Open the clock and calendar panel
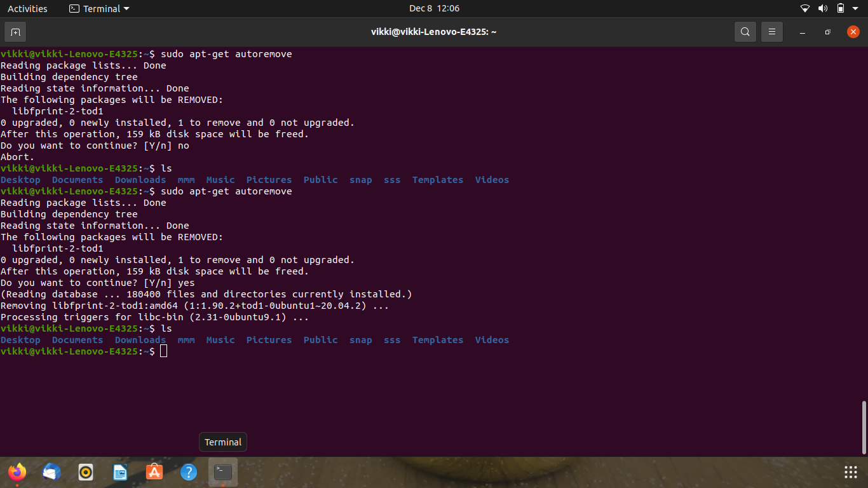The height and width of the screenshot is (488, 868). 434,8
